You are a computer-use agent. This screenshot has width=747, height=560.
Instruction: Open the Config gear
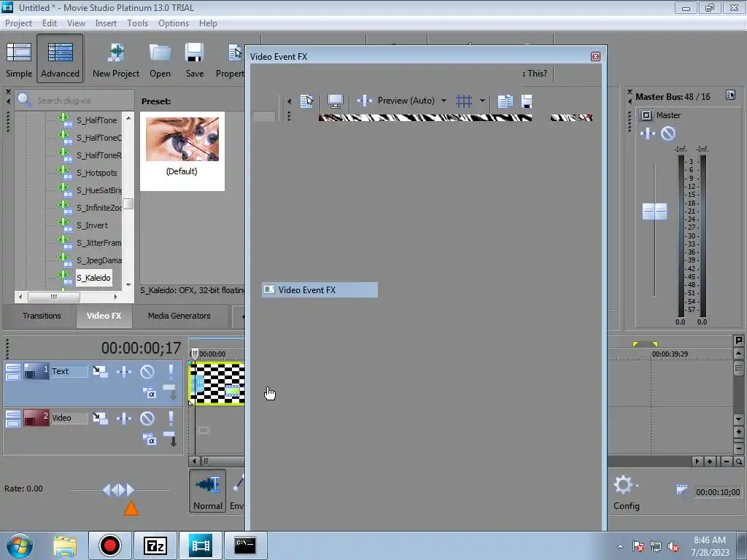[x=623, y=485]
